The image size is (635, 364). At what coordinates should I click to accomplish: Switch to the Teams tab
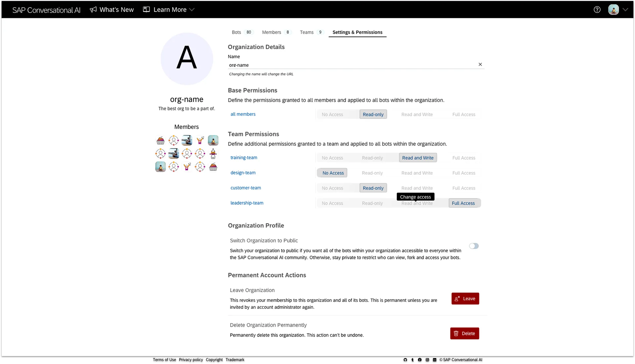(x=307, y=32)
